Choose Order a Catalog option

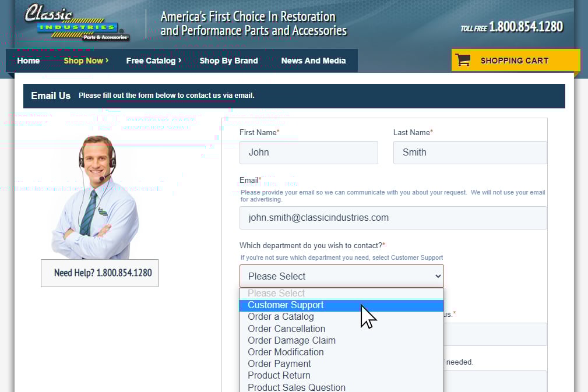[341, 317]
